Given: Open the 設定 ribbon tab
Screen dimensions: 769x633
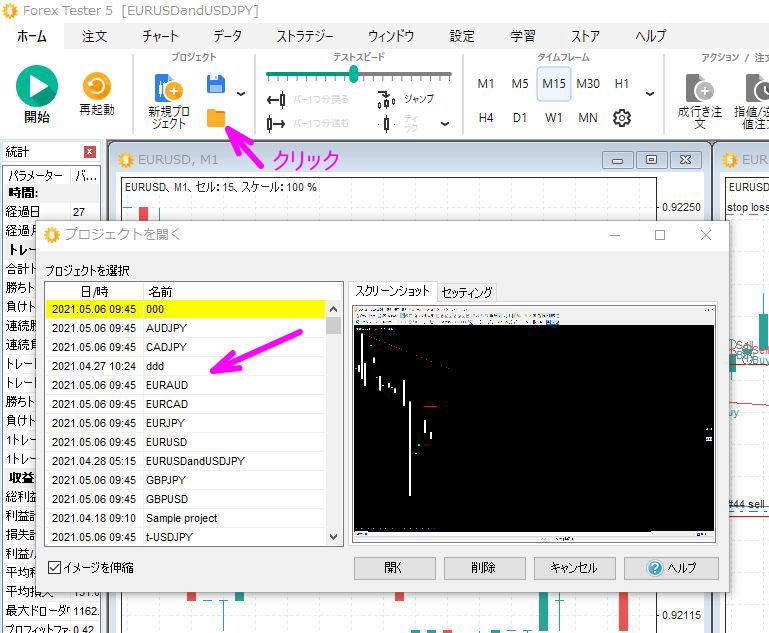Looking at the screenshot, I should tap(462, 36).
